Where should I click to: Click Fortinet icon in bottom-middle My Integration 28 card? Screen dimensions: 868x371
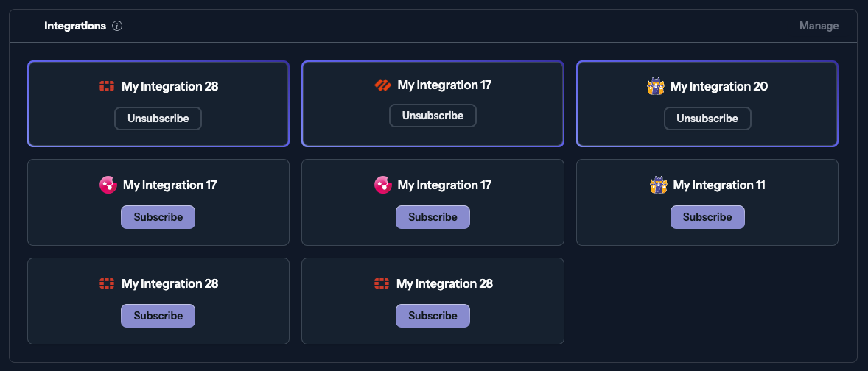tap(382, 283)
